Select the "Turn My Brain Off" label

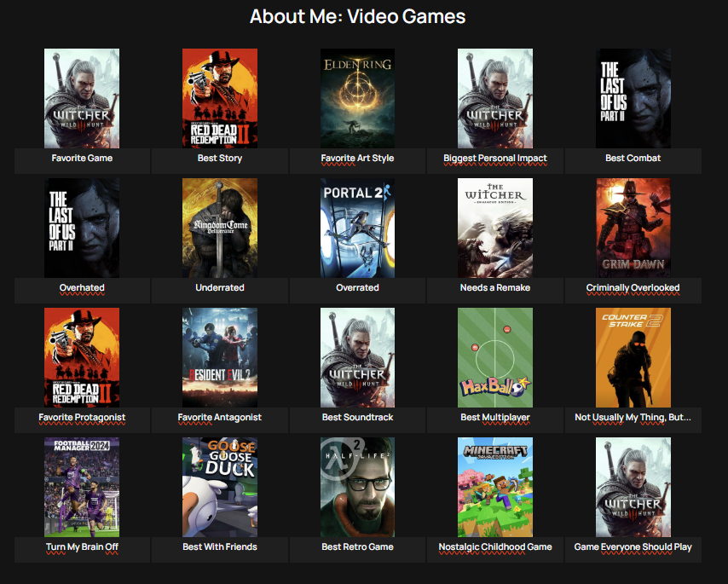(82, 546)
